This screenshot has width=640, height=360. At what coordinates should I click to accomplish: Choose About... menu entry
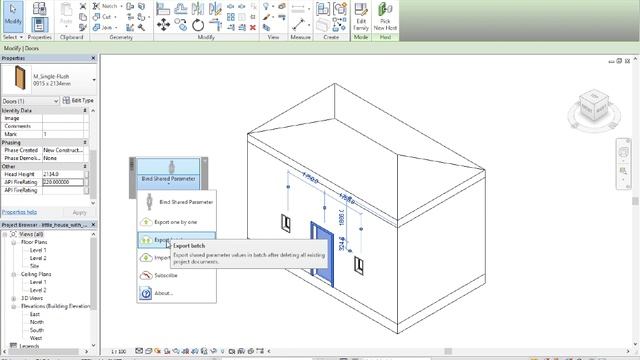click(176, 293)
